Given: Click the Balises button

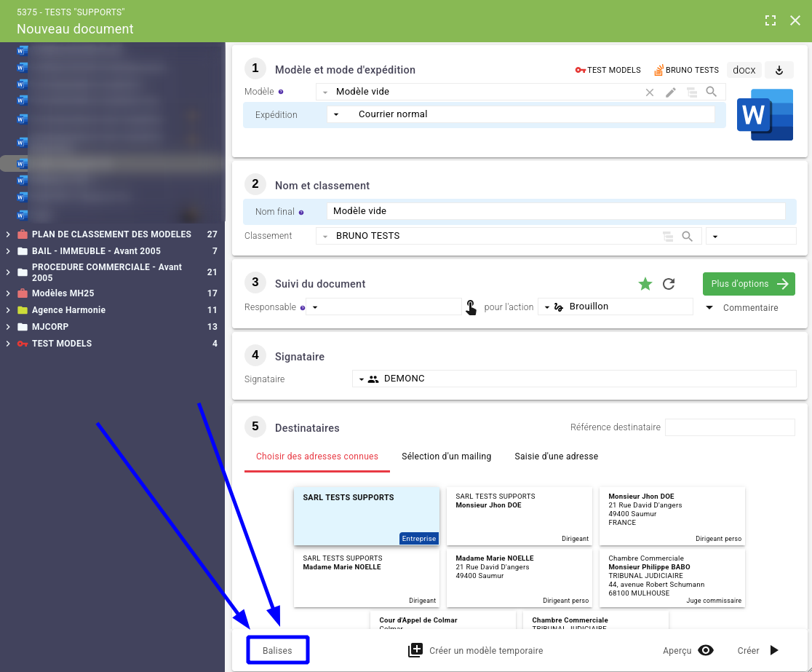Looking at the screenshot, I should pyautogui.click(x=277, y=651).
